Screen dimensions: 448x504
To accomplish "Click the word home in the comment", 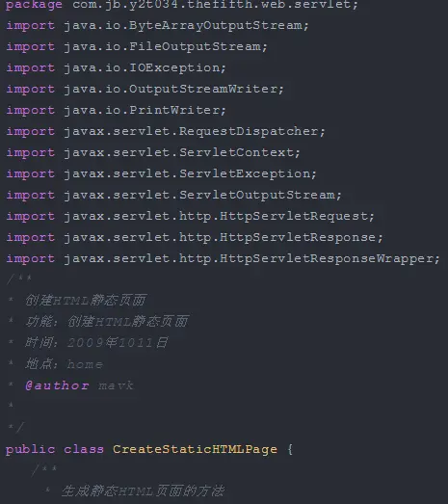I will [x=85, y=364].
